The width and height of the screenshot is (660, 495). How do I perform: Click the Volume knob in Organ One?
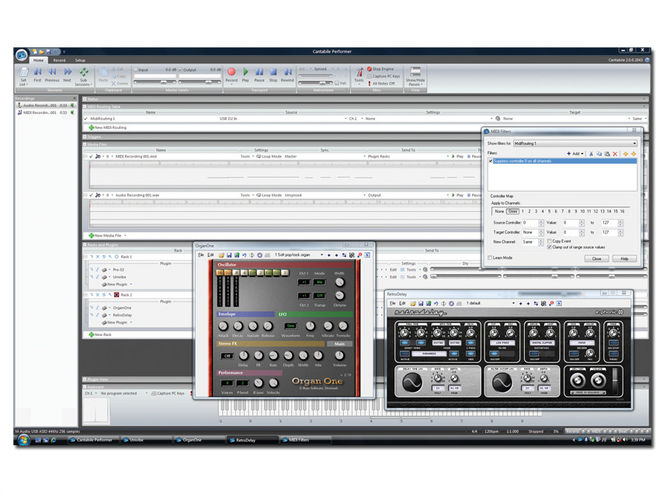point(339,356)
